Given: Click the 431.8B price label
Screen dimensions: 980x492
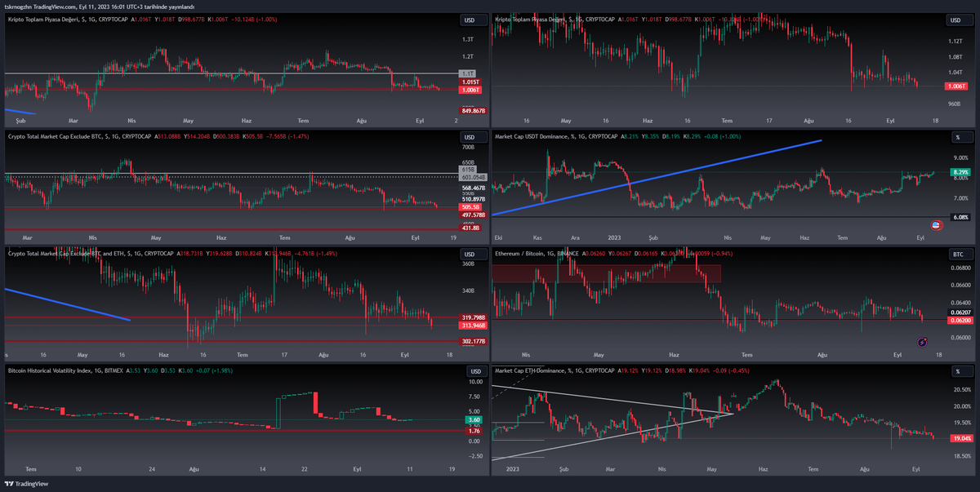Looking at the screenshot, I should (470, 229).
